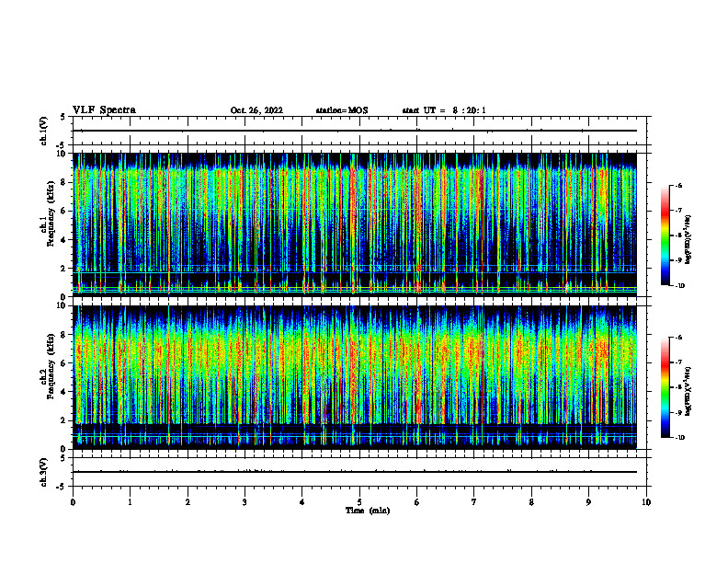
Task: Click the 'station=MOS' label
Action: 342,110
